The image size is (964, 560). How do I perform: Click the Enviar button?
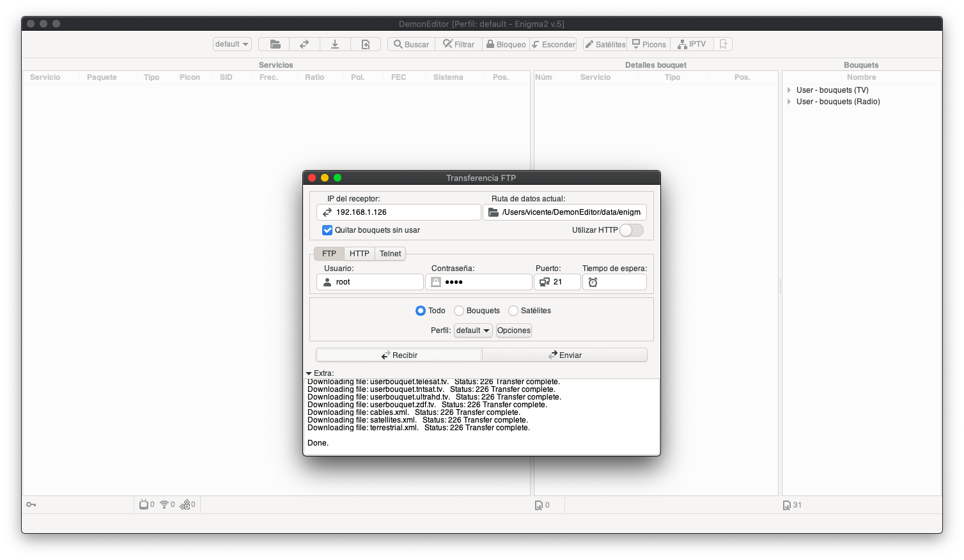click(564, 355)
